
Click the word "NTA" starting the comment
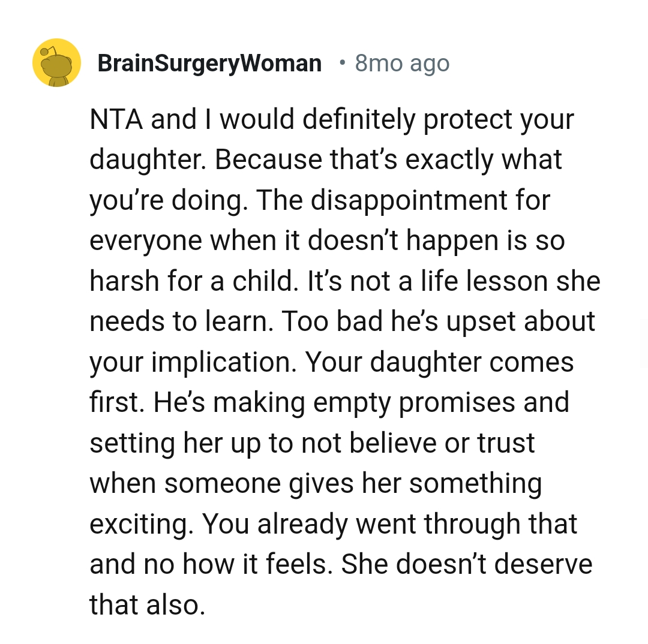click(116, 119)
